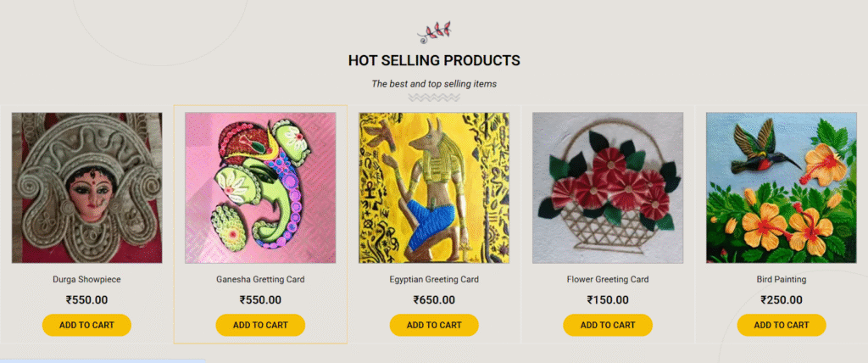Click the Hot Selling Products heading
Screen dimensions: 868x363
pyautogui.click(x=434, y=61)
